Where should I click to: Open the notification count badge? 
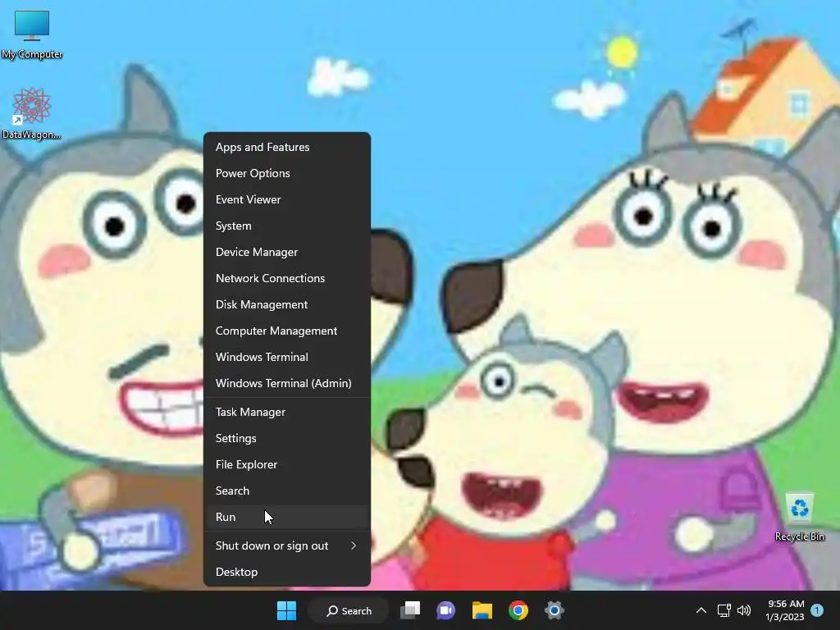tap(816, 609)
